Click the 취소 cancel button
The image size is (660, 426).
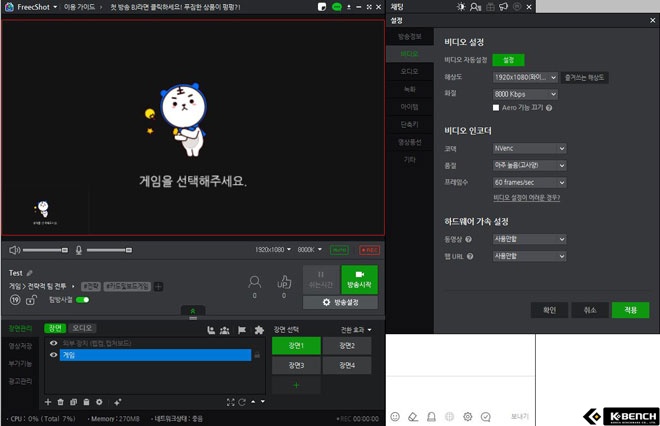pos(590,310)
